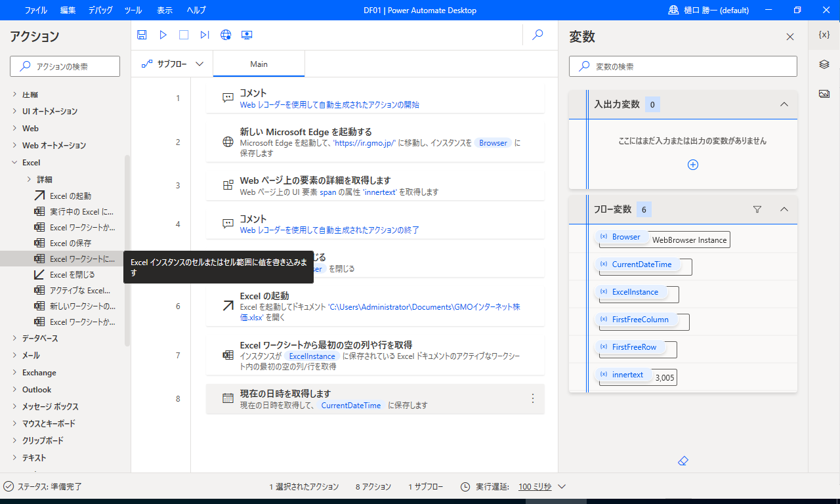Select the CurrentDateTime flow variable
The height and width of the screenshot is (504, 840).
(637, 264)
